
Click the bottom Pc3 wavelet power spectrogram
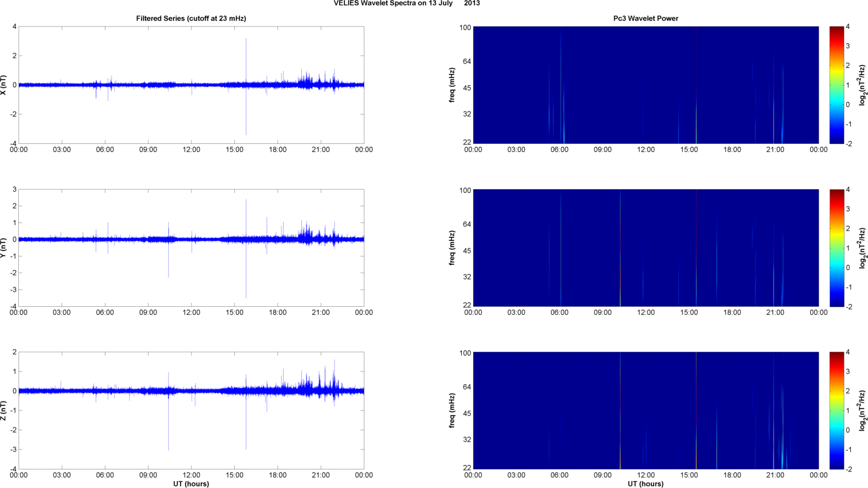coord(646,411)
